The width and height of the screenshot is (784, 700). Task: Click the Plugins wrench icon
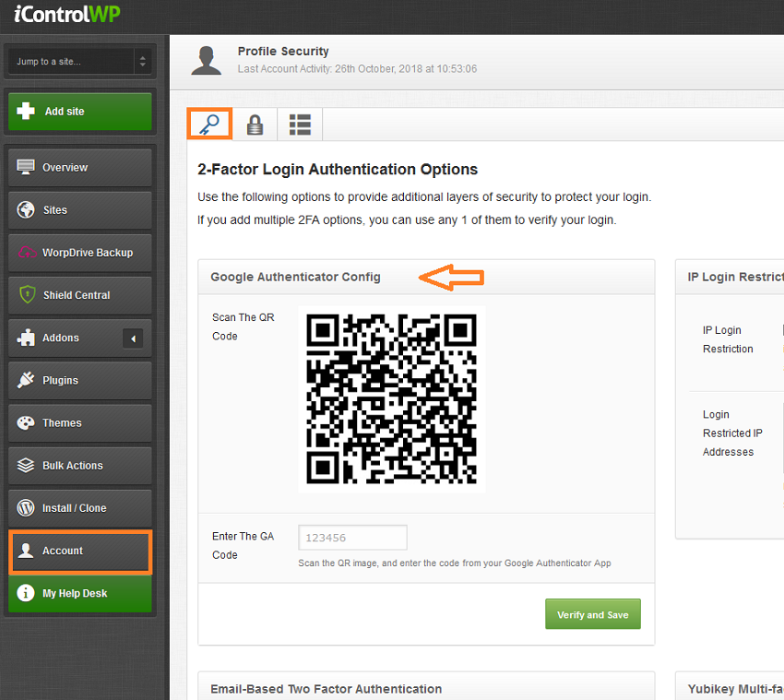pyautogui.click(x=27, y=380)
